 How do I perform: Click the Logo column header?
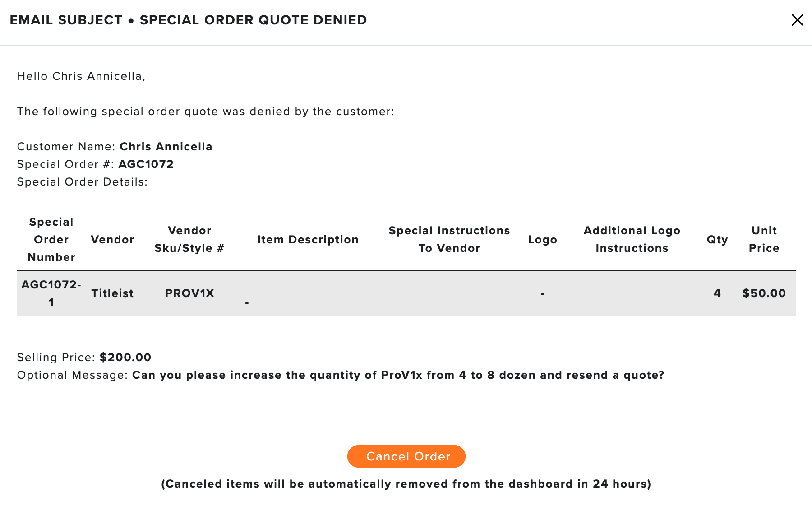pos(543,240)
